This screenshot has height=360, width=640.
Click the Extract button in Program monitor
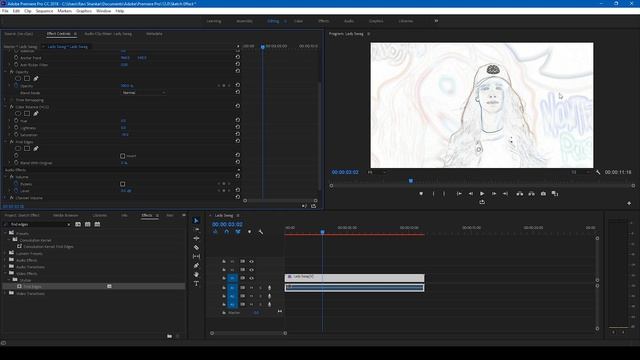[x=531, y=193]
